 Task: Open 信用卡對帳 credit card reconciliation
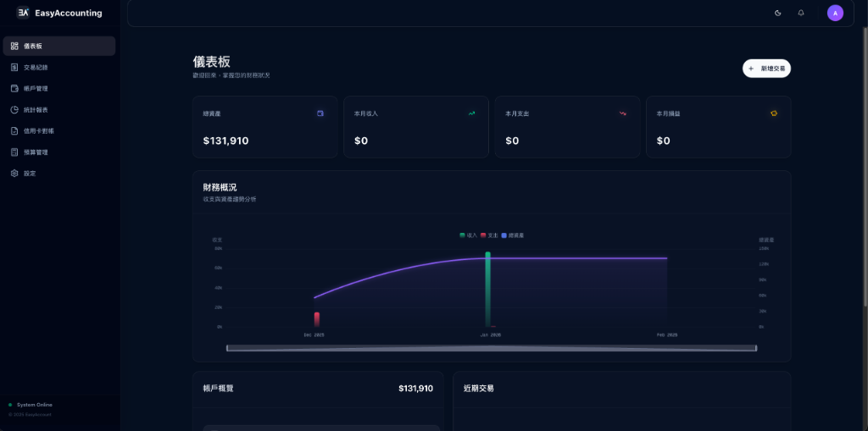[x=59, y=131]
